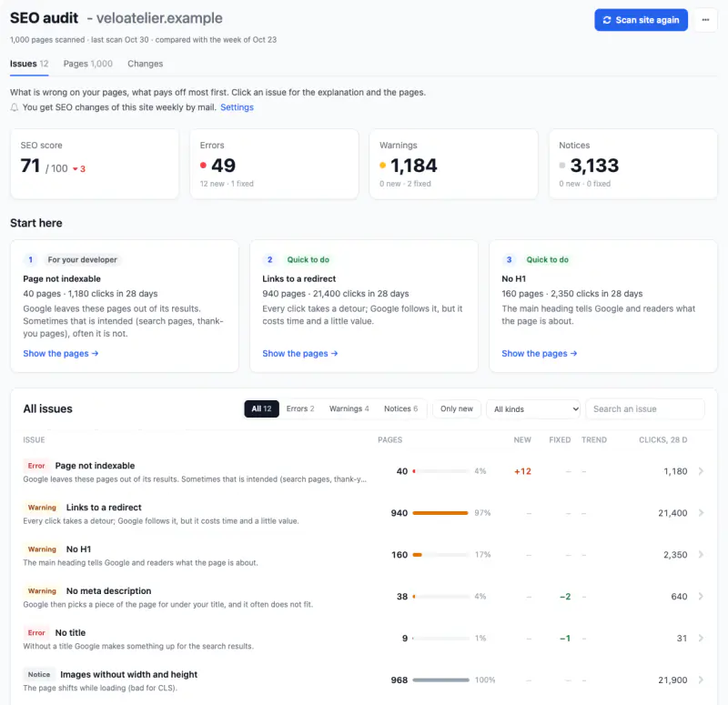
Task: Sort by the NEW column header
Action: 522,439
